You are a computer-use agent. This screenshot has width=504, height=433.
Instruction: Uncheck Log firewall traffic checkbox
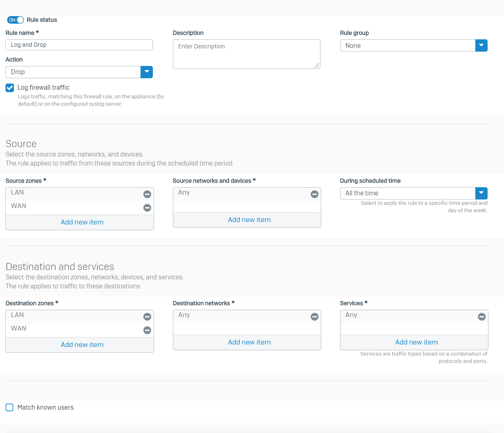(x=10, y=88)
